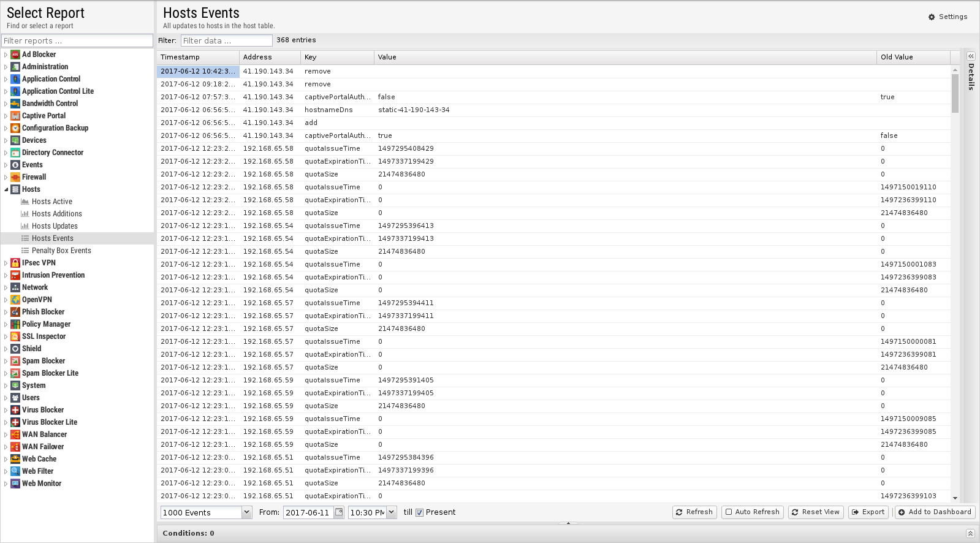Screen dimensions: 980x543
Task: Expand the Network tree node
Action: click(6, 287)
